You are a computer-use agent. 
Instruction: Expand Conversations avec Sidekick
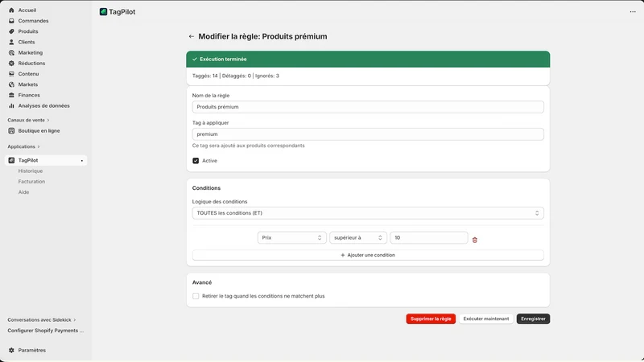pyautogui.click(x=42, y=320)
